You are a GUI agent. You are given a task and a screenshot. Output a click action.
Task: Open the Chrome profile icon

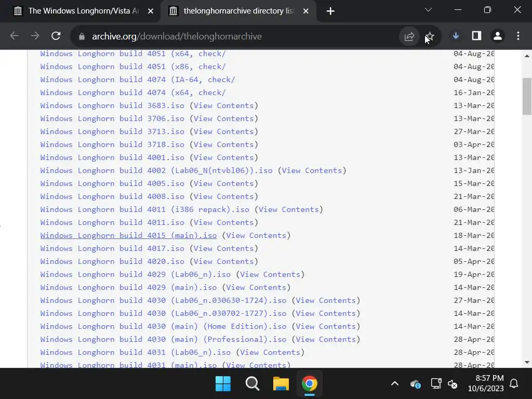(x=497, y=36)
